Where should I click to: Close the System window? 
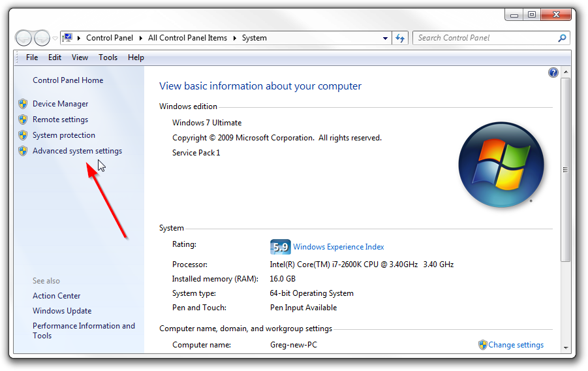pos(556,14)
